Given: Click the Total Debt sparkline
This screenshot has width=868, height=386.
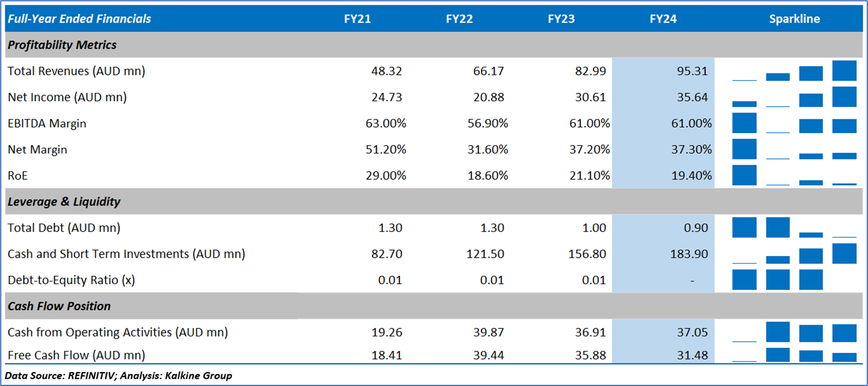Looking at the screenshot, I should [794, 228].
